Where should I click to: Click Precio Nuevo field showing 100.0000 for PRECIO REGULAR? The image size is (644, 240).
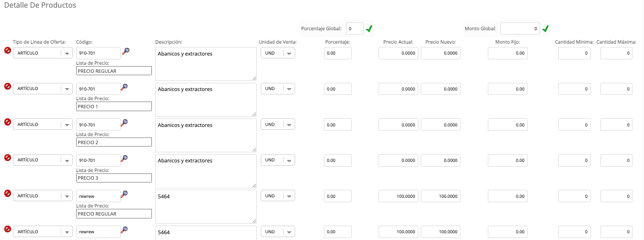click(x=440, y=196)
